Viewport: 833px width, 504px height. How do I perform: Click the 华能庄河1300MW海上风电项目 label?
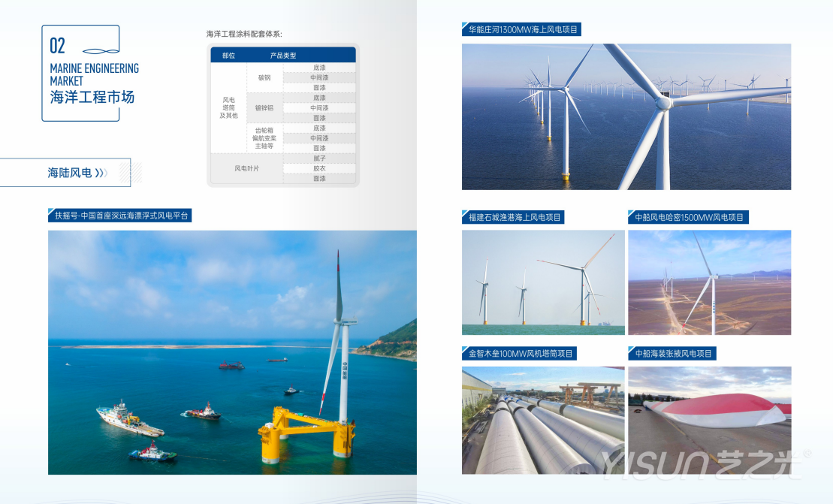tap(522, 30)
